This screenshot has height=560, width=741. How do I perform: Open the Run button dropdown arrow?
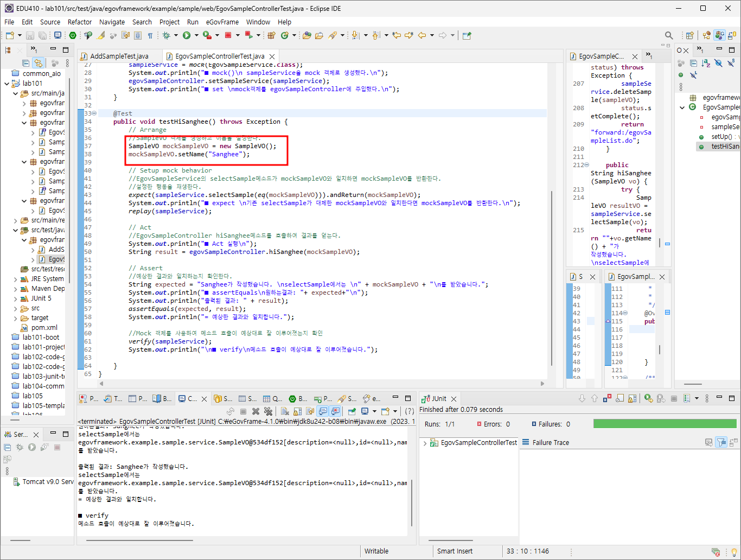click(x=196, y=35)
